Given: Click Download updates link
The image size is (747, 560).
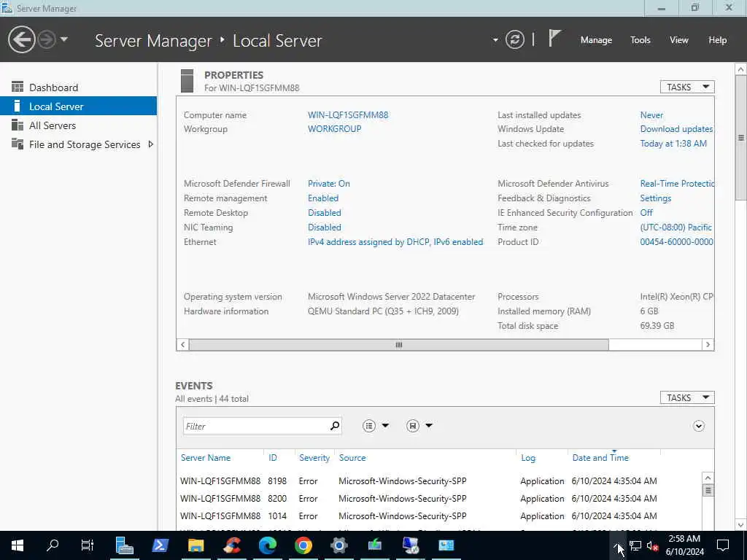Looking at the screenshot, I should coord(676,128).
